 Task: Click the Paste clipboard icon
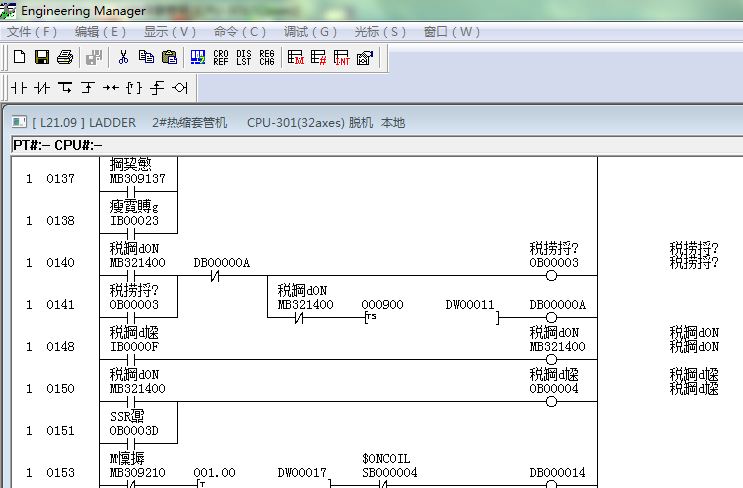[x=169, y=57]
